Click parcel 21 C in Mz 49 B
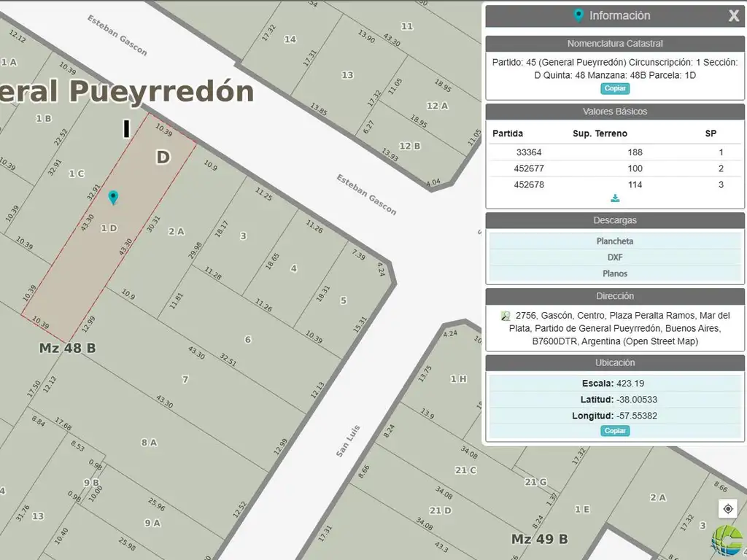The height and width of the screenshot is (560, 747). 465,470
